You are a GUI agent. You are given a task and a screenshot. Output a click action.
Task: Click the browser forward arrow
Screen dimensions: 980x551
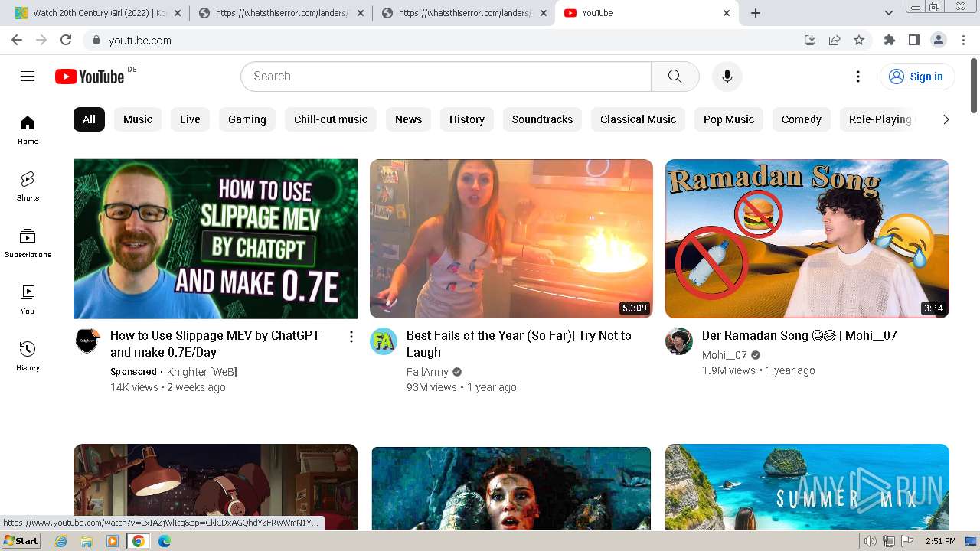[x=41, y=40]
